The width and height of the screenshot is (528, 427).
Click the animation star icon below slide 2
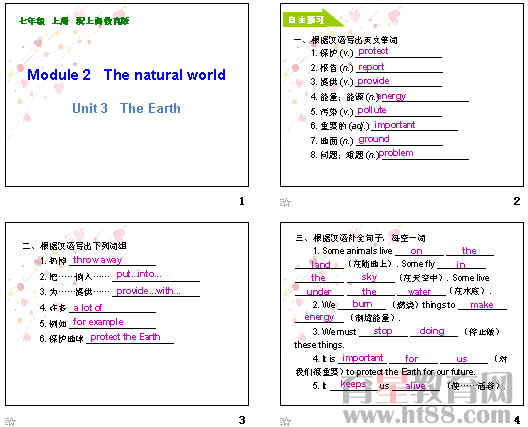coord(285,202)
